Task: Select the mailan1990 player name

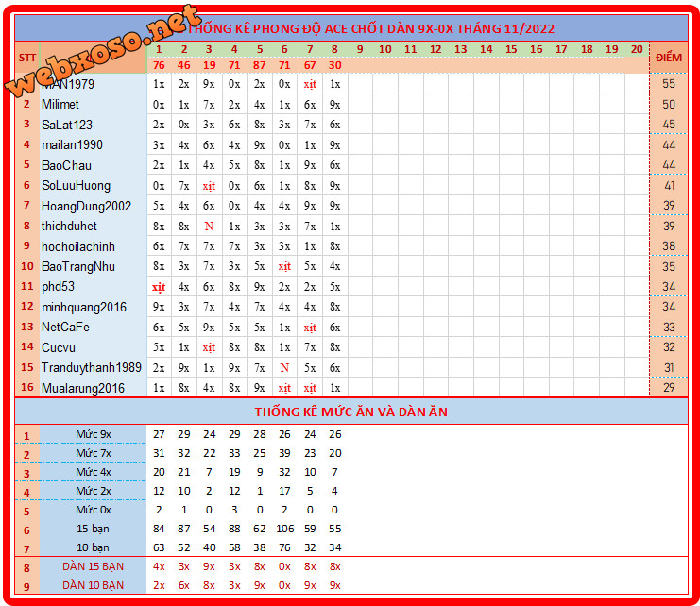Action: (x=72, y=145)
